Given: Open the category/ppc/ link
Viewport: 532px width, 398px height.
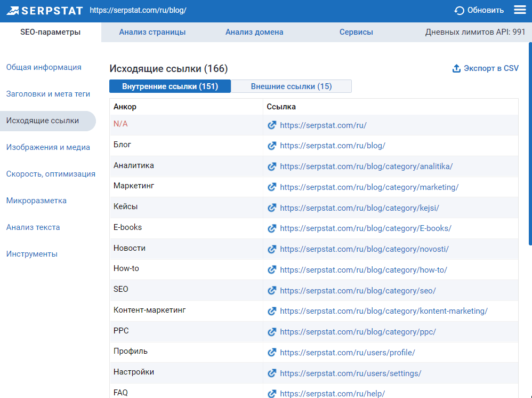Looking at the screenshot, I should point(358,332).
